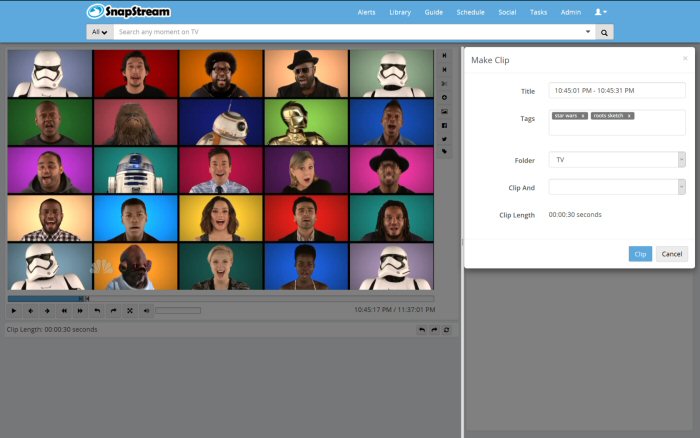Image resolution: width=700 pixels, height=438 pixels.
Task: Open the Library page
Action: (x=400, y=13)
